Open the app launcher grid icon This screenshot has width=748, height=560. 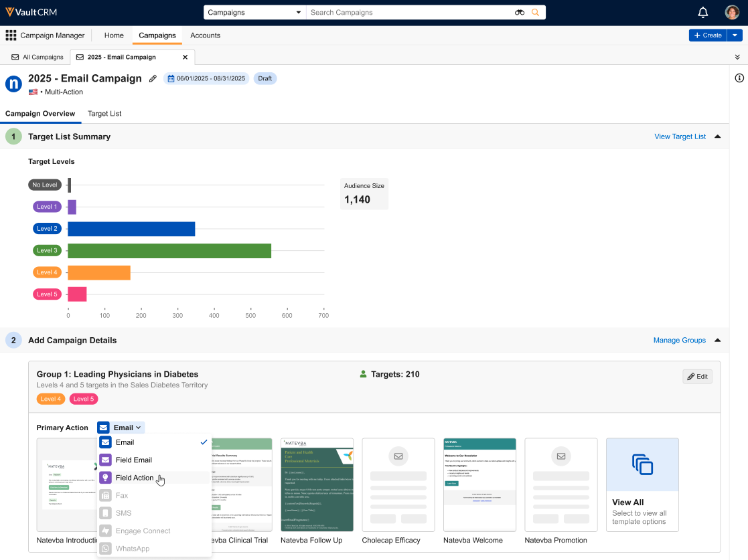tap(11, 35)
